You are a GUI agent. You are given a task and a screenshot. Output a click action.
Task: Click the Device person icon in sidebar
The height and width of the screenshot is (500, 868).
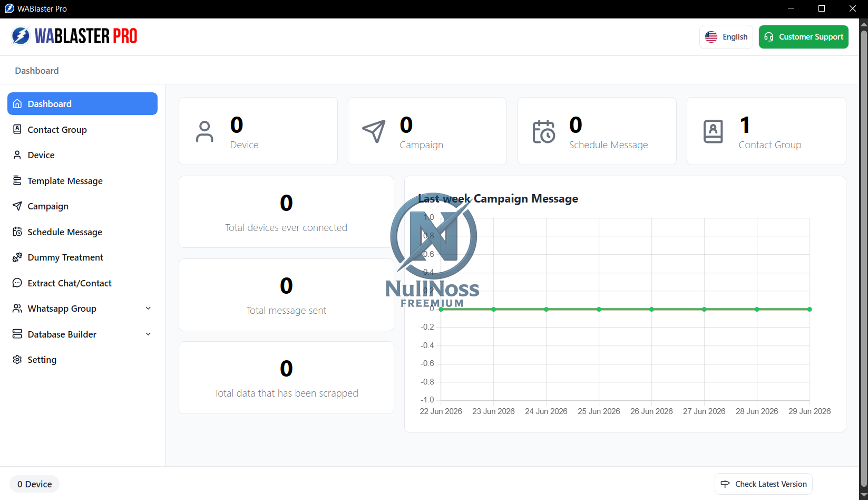pos(17,155)
